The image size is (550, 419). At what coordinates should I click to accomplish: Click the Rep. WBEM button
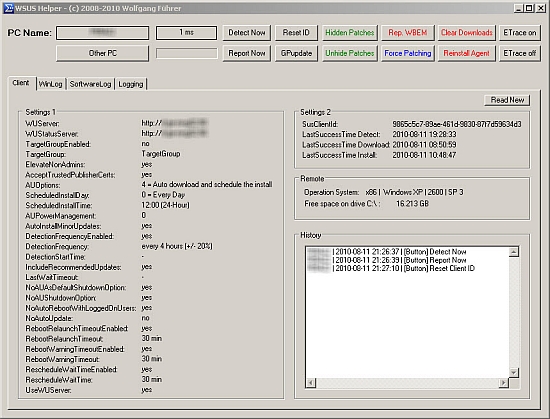408,33
